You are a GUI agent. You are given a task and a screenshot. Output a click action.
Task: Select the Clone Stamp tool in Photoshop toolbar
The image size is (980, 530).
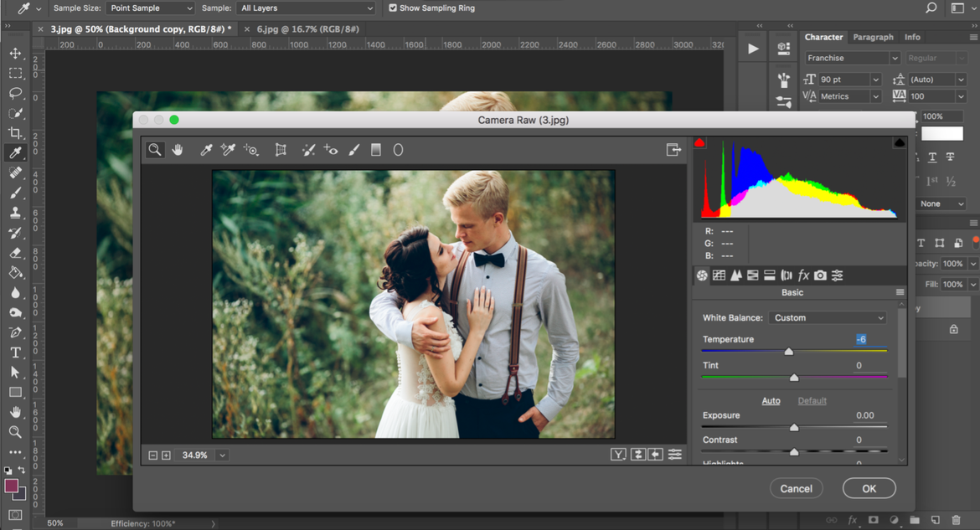[15, 213]
